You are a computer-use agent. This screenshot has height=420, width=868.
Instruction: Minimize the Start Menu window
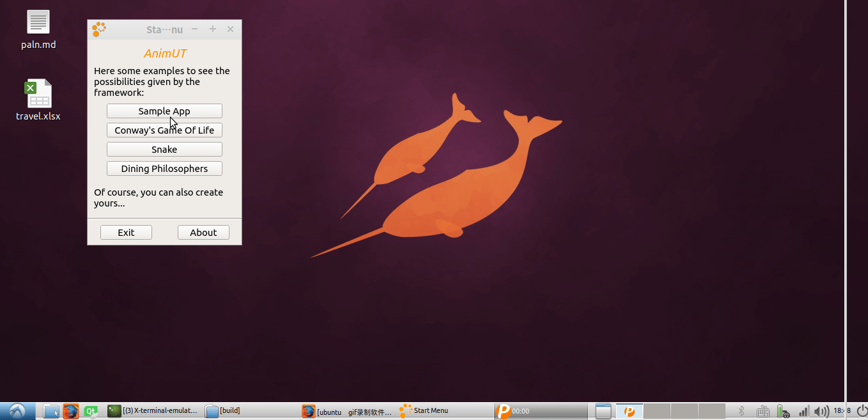point(195,29)
